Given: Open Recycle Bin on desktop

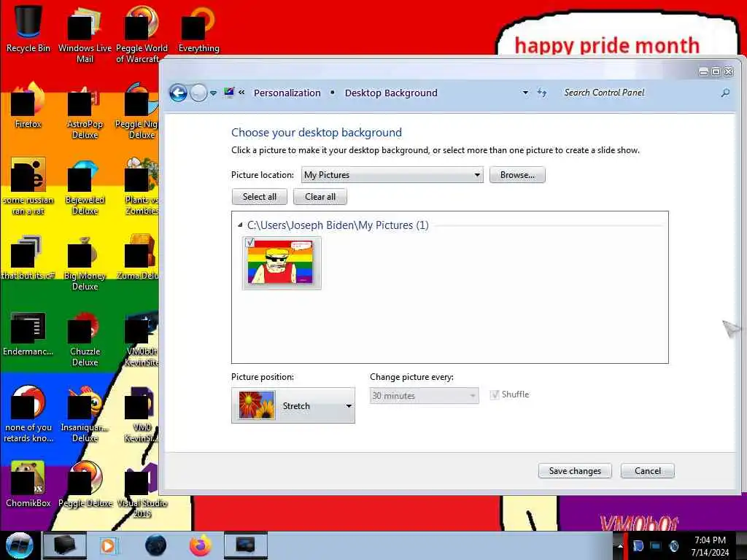Looking at the screenshot, I should pos(28,28).
